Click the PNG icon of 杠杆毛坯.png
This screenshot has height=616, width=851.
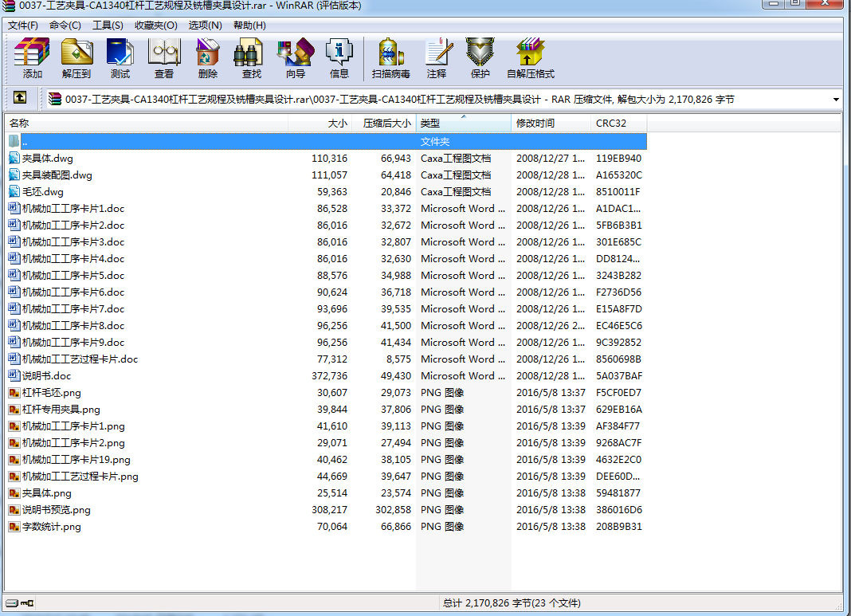pos(14,392)
